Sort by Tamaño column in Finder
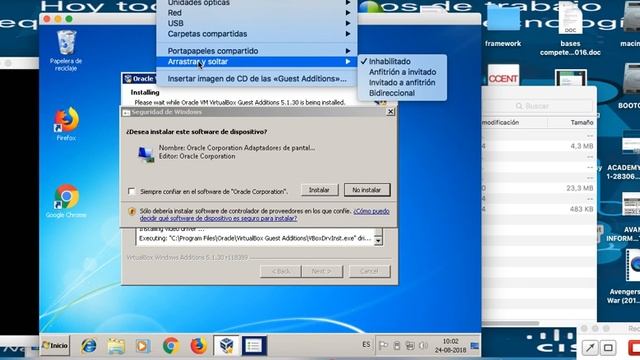 point(571,122)
